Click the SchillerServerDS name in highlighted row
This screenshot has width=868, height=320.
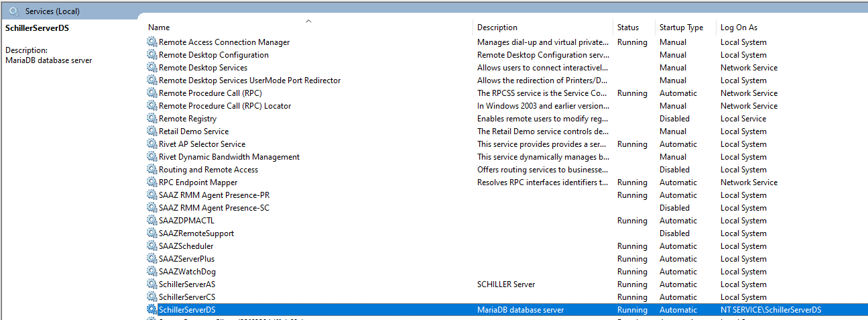coord(188,310)
